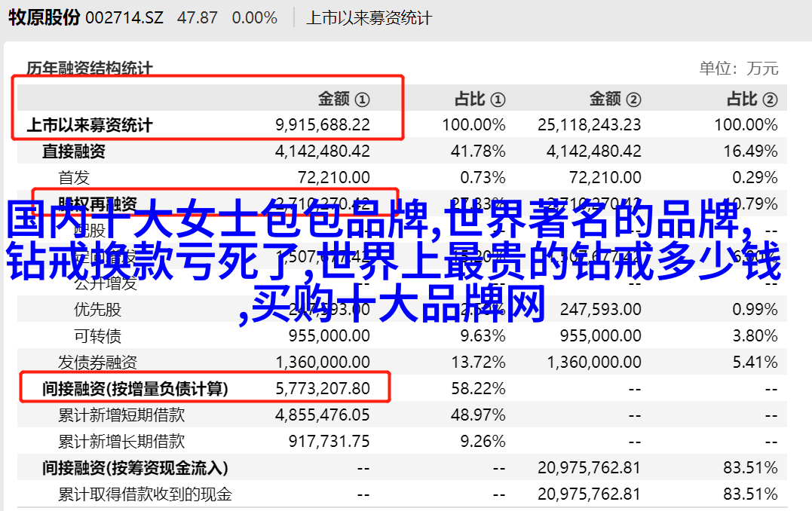Click the 0.29% share value
This screenshot has width=812, height=511.
(755, 178)
